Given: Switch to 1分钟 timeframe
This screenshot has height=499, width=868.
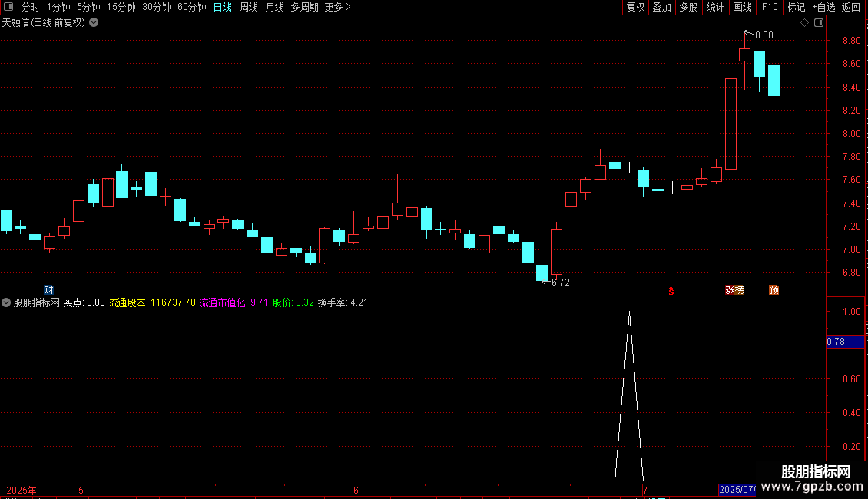Looking at the screenshot, I should [x=58, y=7].
